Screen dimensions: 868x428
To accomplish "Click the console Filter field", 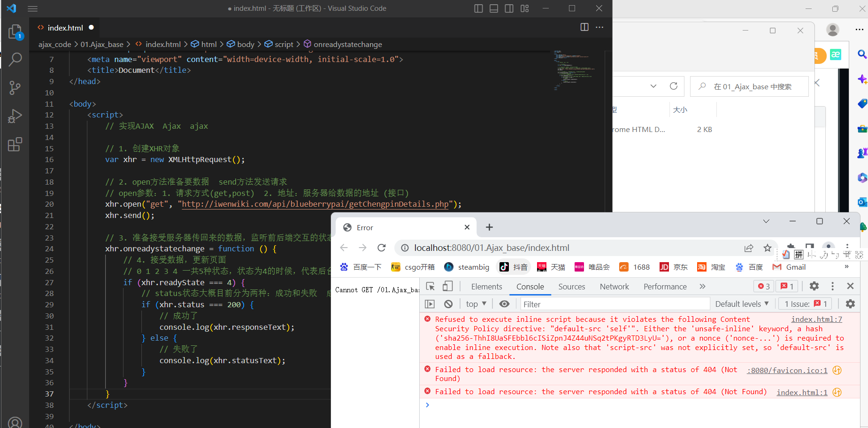I will (615, 304).
